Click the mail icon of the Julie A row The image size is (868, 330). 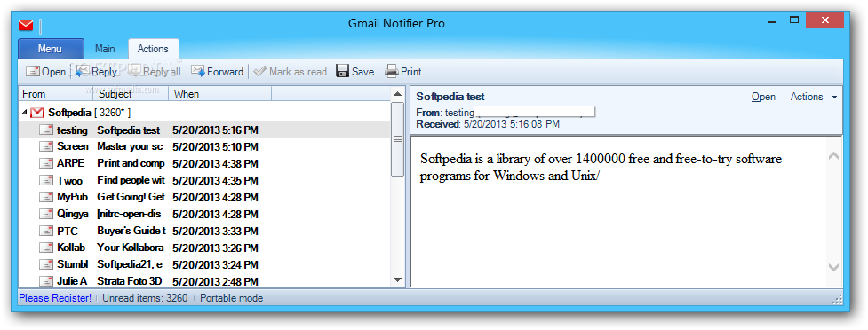click(x=46, y=281)
